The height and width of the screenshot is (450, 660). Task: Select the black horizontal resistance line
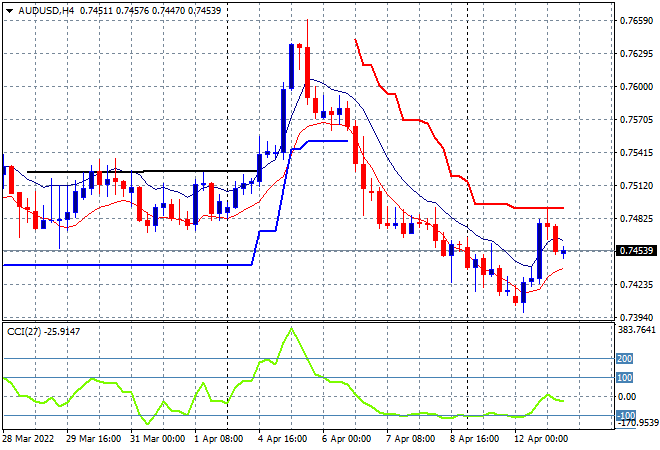142,171
